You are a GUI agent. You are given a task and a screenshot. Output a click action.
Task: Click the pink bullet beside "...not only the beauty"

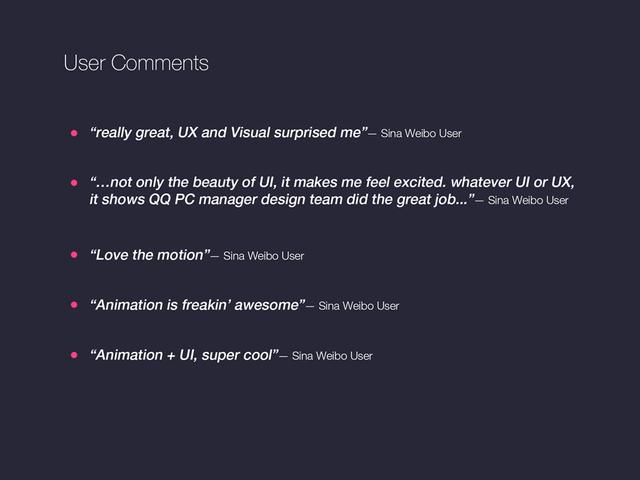[x=74, y=183]
